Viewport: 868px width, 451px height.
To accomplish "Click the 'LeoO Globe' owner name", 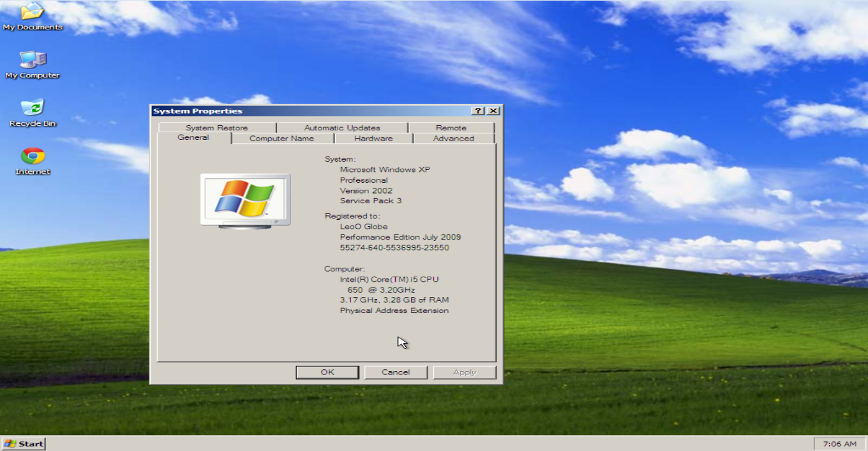I will 364,227.
